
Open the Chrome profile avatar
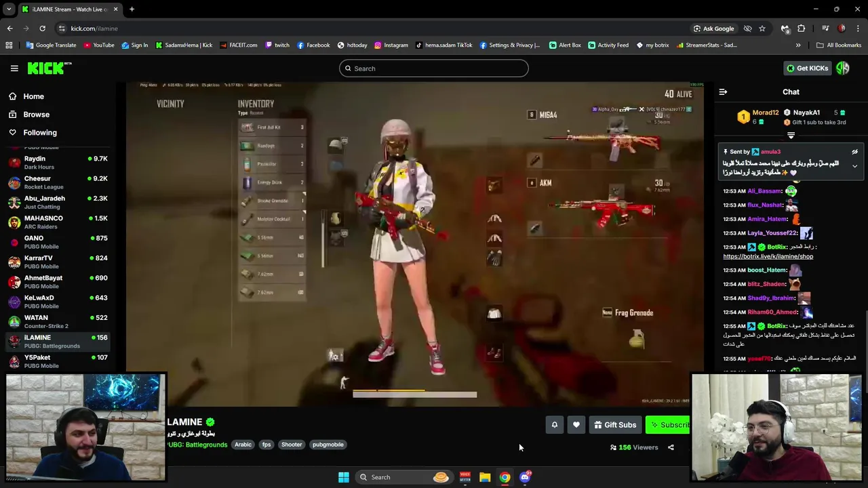[842, 28]
